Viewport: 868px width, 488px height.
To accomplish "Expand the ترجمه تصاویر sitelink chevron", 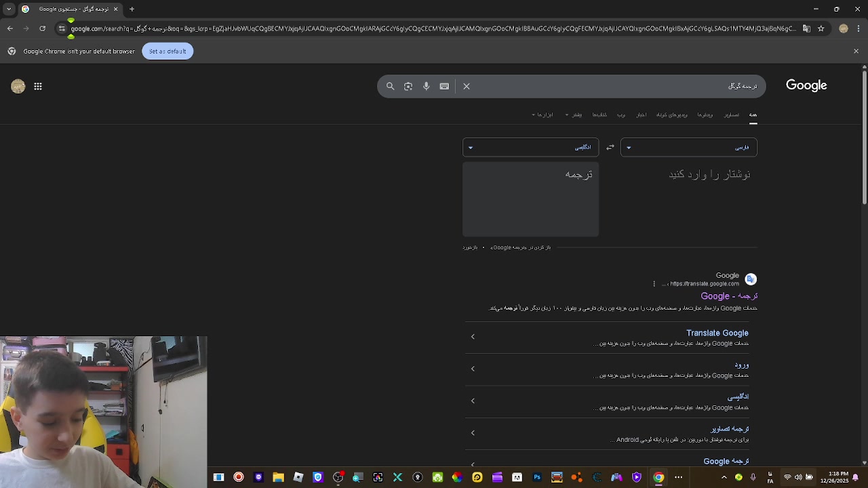I will point(473,433).
